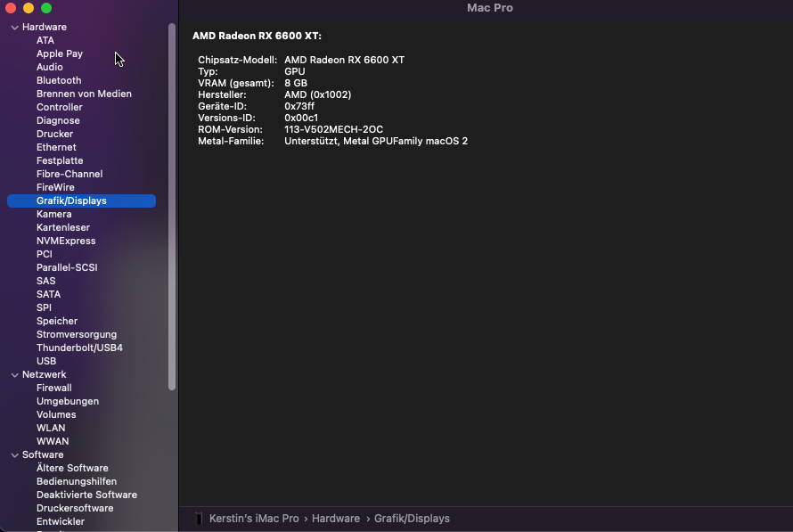Open the Entwickler entry
This screenshot has height=532, width=793.
pos(61,522)
